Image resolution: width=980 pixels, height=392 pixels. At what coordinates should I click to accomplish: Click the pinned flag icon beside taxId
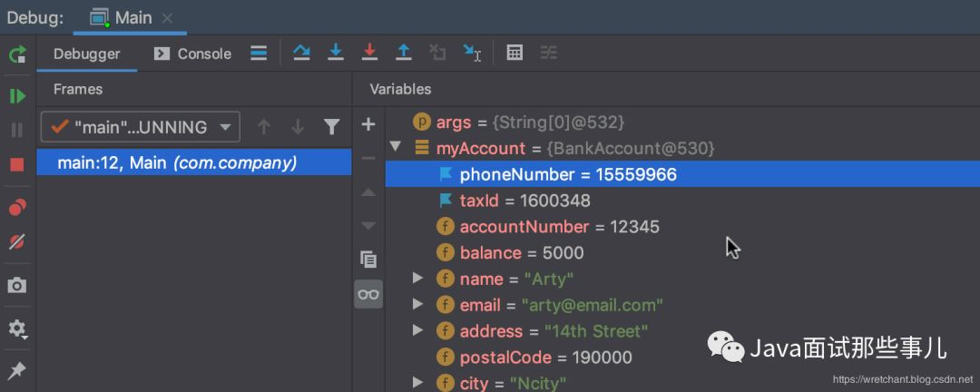(446, 200)
